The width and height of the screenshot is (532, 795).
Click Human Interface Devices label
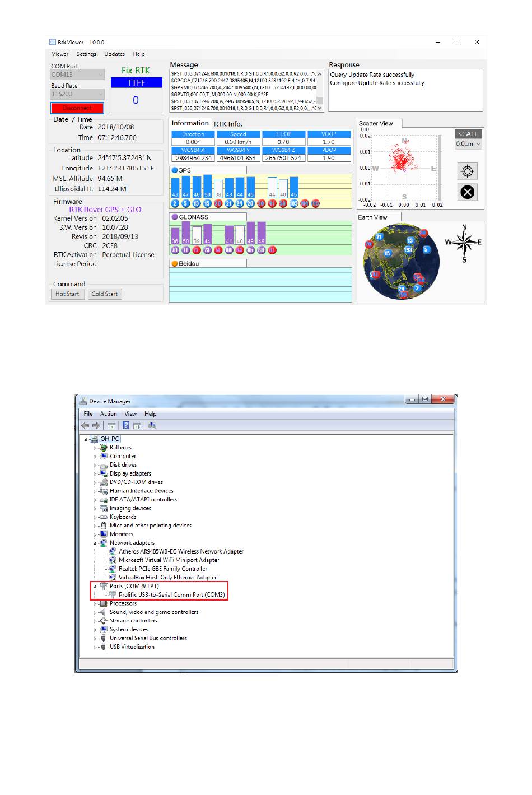click(142, 491)
